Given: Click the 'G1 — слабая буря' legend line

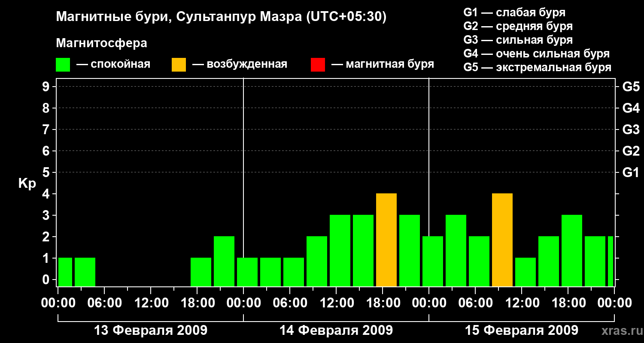Looking at the screenshot, I should click(515, 12).
